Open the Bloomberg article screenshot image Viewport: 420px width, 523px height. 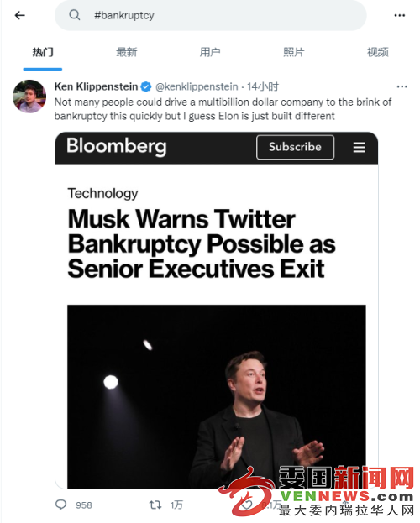[217, 311]
